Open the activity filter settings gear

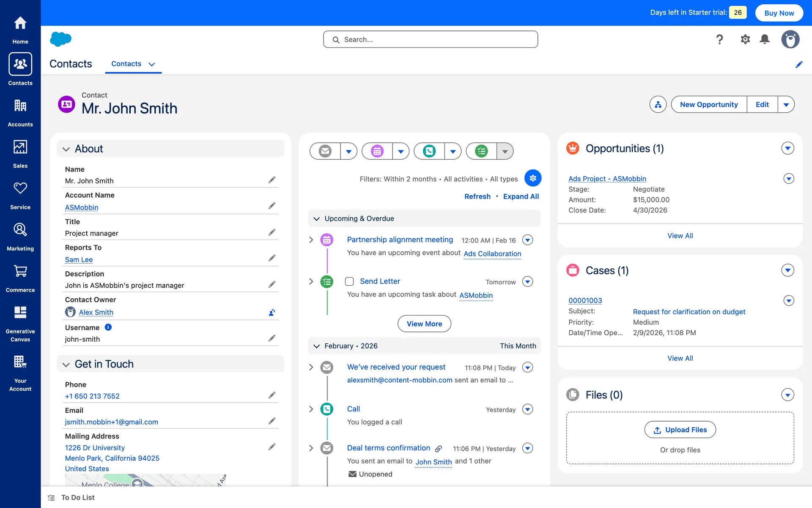pyautogui.click(x=533, y=178)
